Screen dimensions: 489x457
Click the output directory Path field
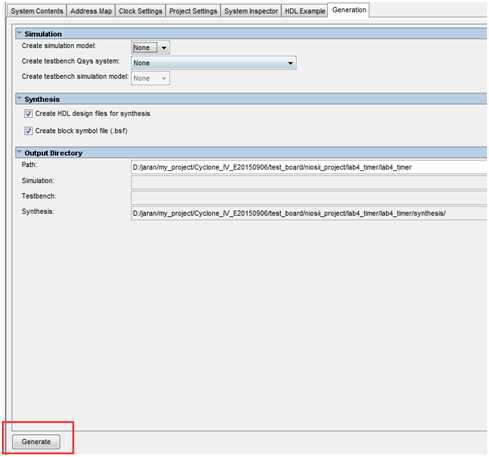(x=309, y=167)
